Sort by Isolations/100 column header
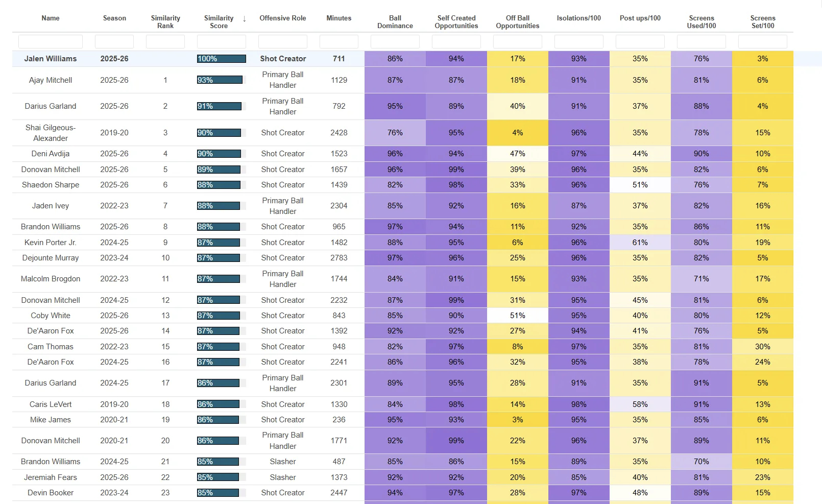Image resolution: width=822 pixels, height=504 pixels. point(578,18)
